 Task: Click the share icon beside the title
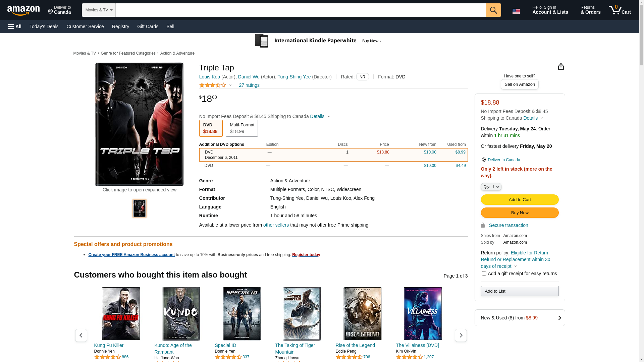560,67
